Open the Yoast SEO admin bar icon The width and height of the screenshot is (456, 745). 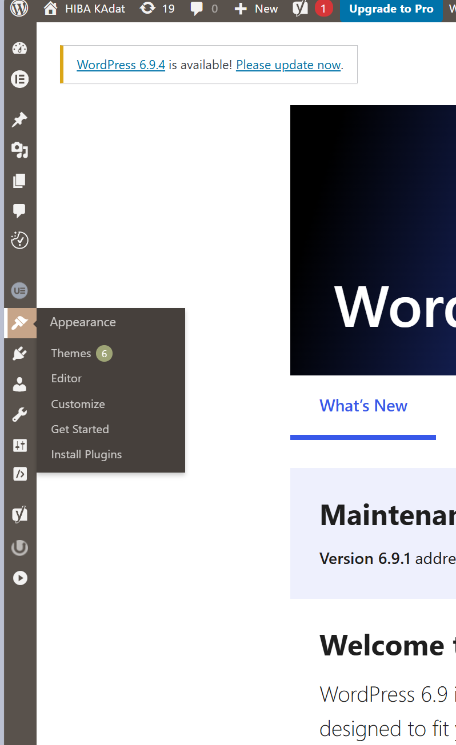tap(300, 9)
